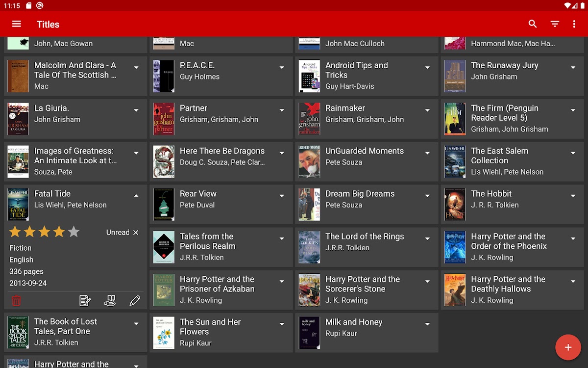This screenshot has width=588, height=368.
Task: Expand the Rainmaker card arrow
Action: [x=427, y=110]
